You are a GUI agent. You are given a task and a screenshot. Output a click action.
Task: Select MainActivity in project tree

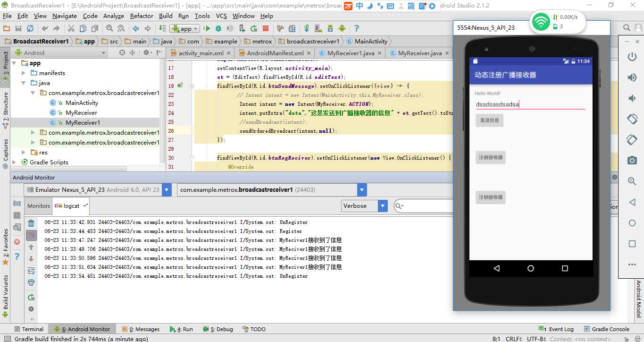click(82, 103)
